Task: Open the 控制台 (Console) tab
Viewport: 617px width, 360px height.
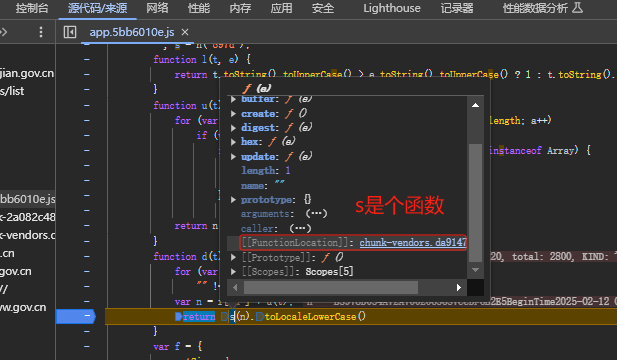Action: 32,8
